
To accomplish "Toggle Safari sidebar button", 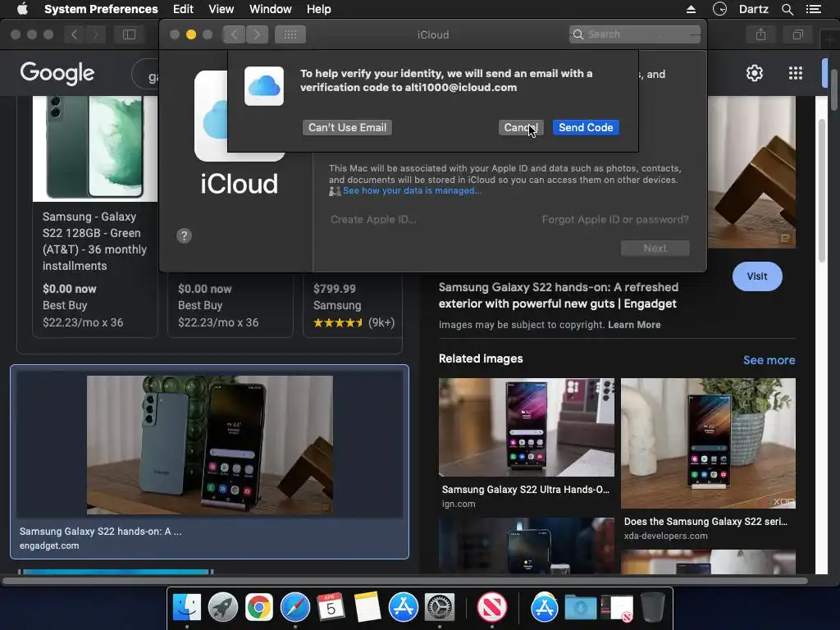I will click(129, 34).
